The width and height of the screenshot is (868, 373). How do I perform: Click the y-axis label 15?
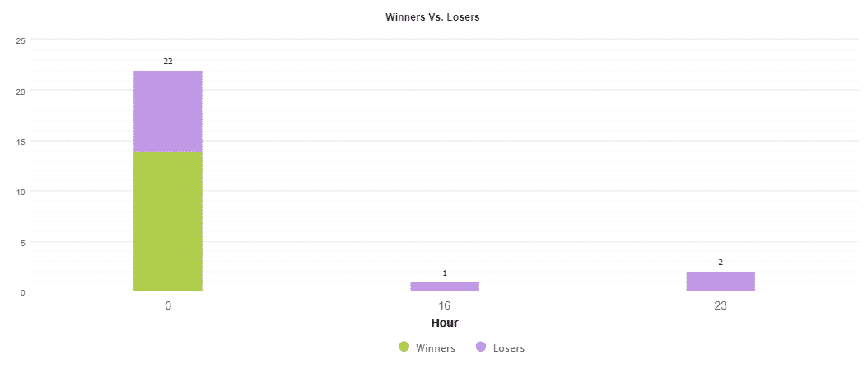click(x=21, y=141)
